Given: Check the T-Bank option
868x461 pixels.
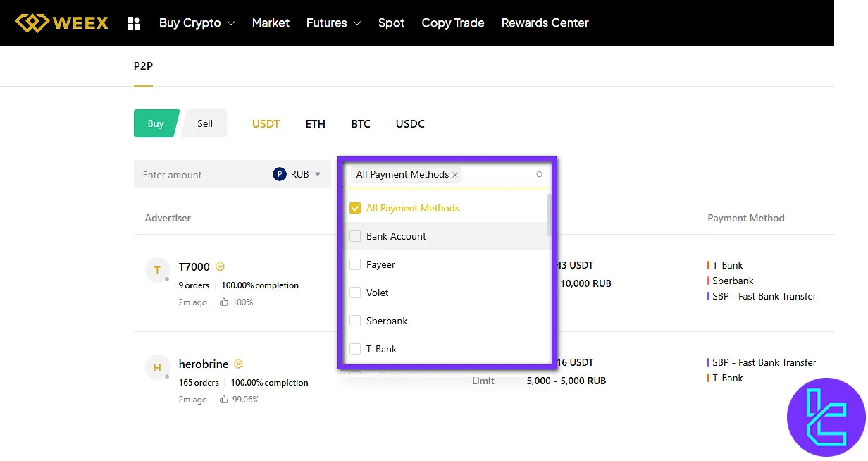Looking at the screenshot, I should (x=355, y=349).
